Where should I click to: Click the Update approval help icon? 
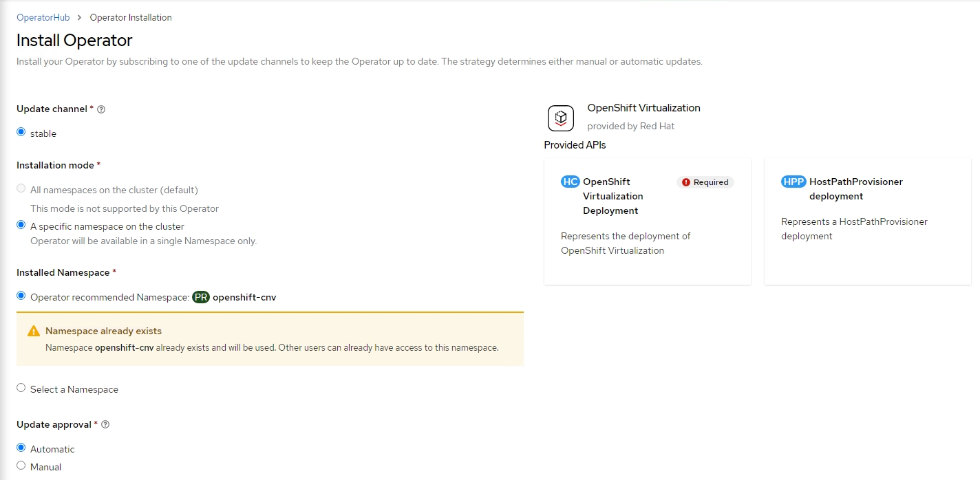click(x=105, y=425)
